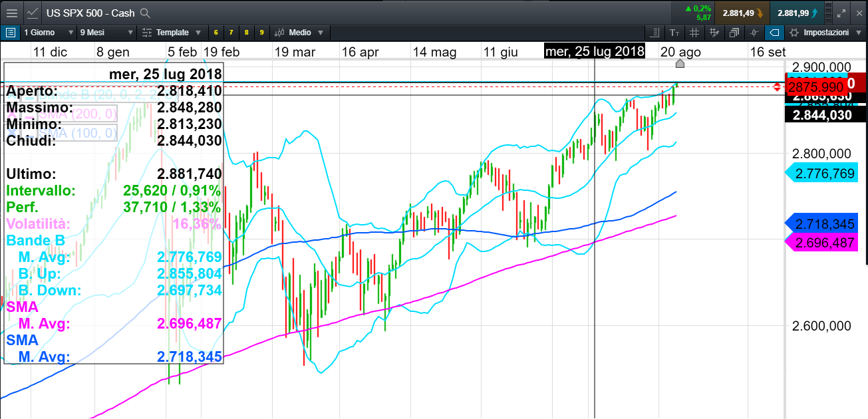
Task: Click the Perf. value 37,710 / 1,33%
Action: [x=172, y=208]
